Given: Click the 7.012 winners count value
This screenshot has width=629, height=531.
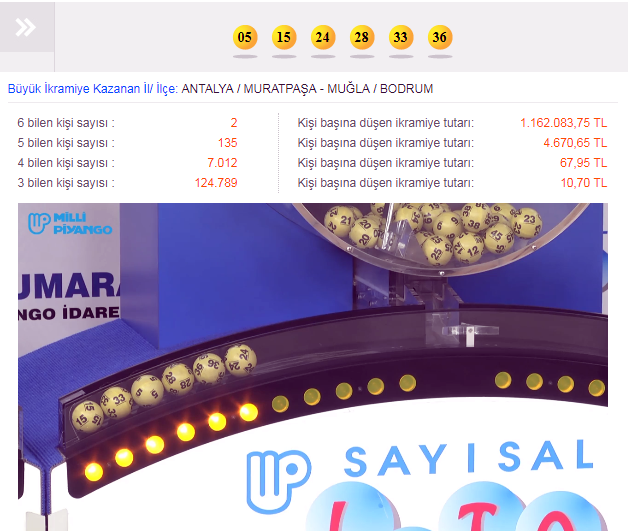Looking at the screenshot, I should [222, 163].
